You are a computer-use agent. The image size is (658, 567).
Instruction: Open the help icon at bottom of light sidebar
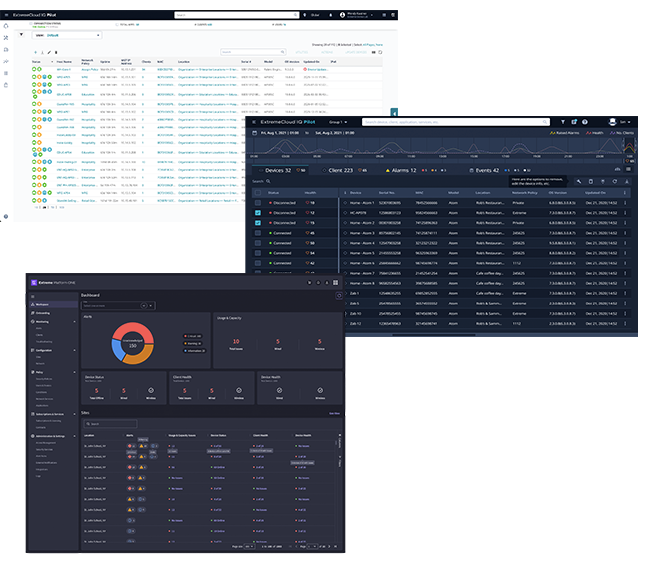click(x=6, y=217)
